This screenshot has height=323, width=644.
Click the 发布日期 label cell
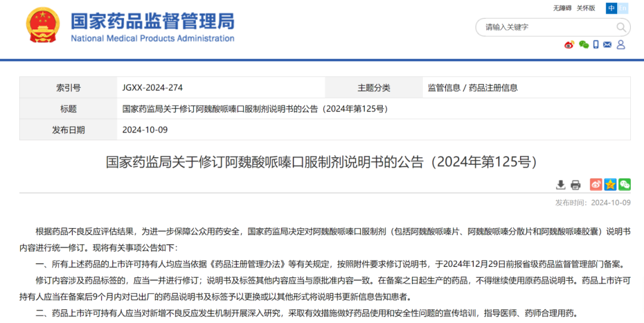click(x=68, y=130)
